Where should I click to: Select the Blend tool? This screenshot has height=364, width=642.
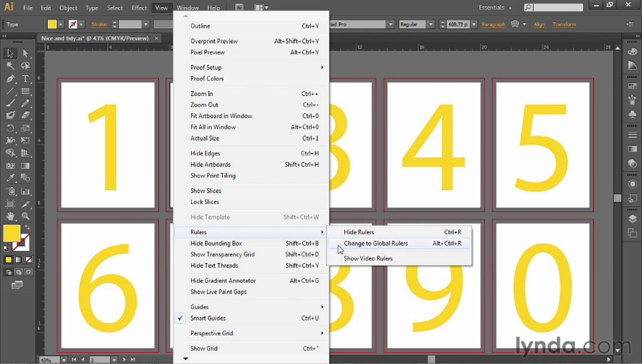25,178
